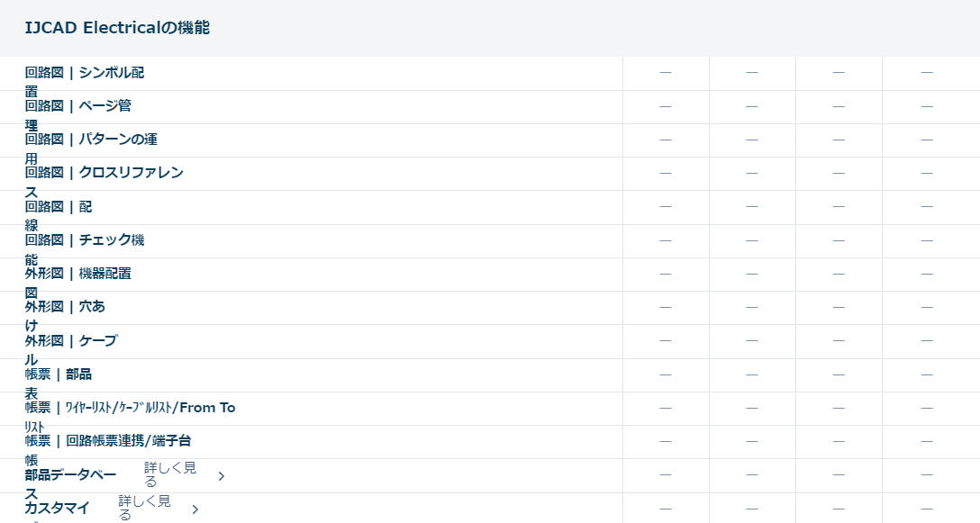The width and height of the screenshot is (980, 523).
Task: Select the 外形図 | ケーブル row label
Action: [71, 341]
